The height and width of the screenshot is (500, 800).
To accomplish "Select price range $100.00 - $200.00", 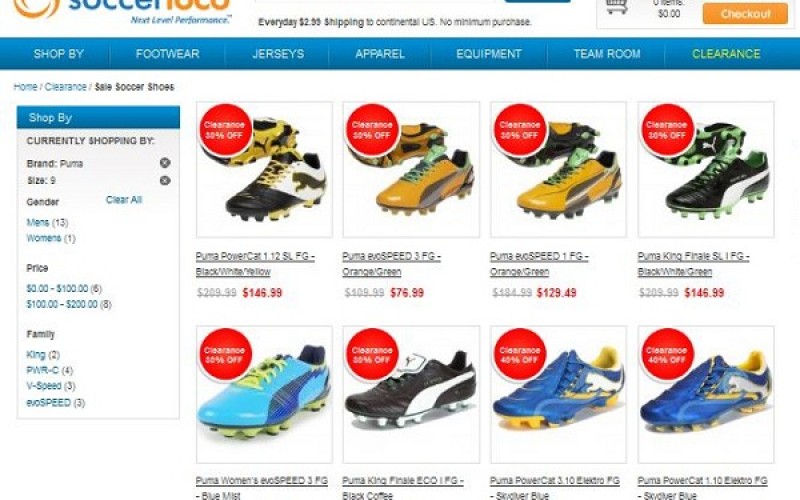I will (69, 305).
